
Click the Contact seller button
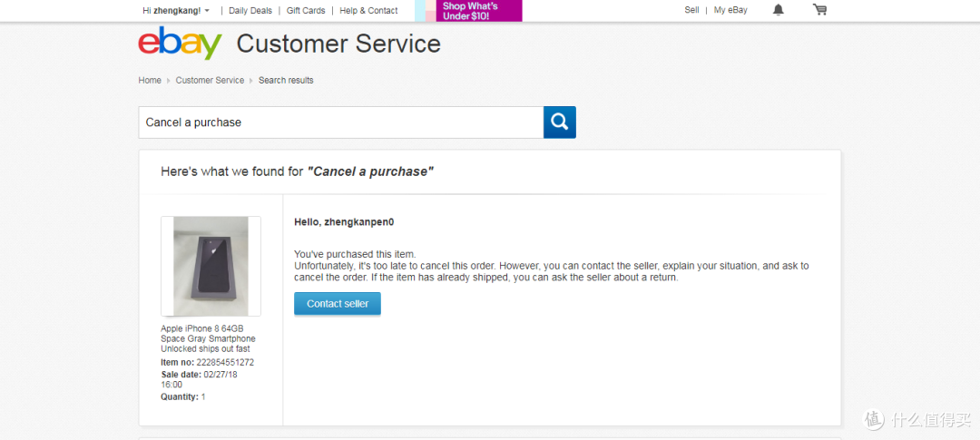(338, 304)
